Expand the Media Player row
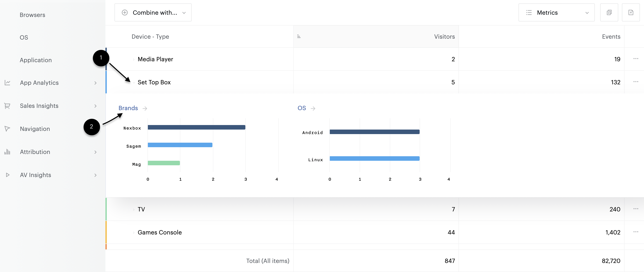644x272 pixels. (134, 59)
